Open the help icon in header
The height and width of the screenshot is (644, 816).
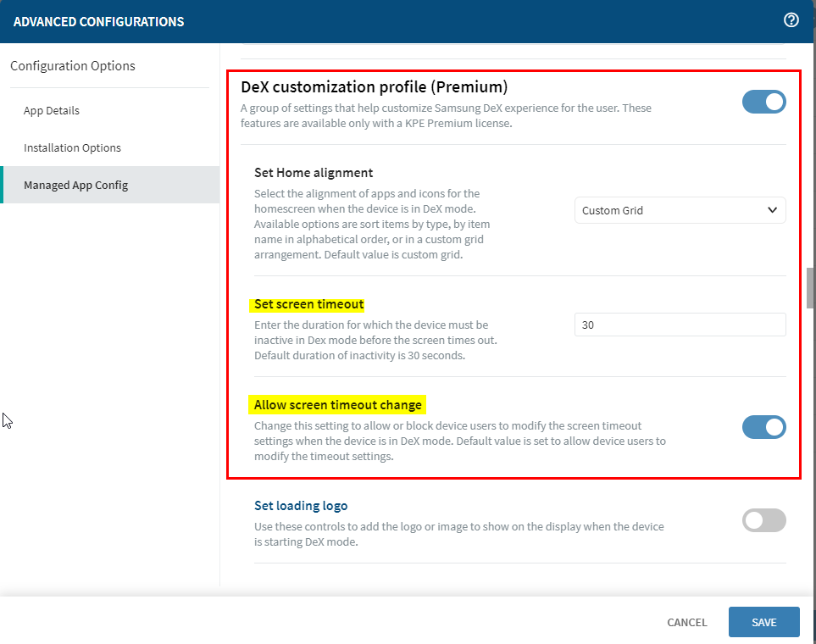[x=791, y=20]
